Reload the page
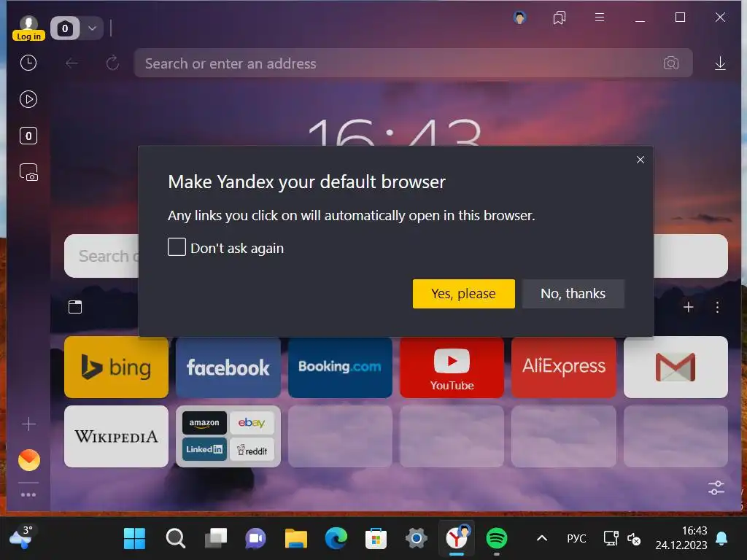747x560 pixels. pos(112,63)
